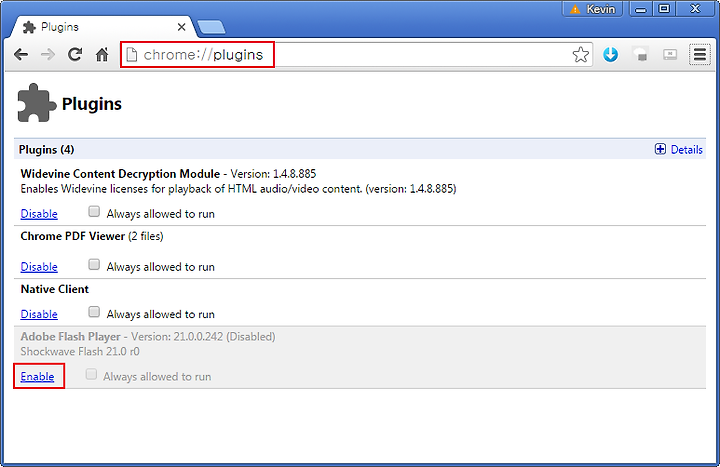Click 'Adobe Flash Player' plugin name
The height and width of the screenshot is (467, 720).
point(70,337)
